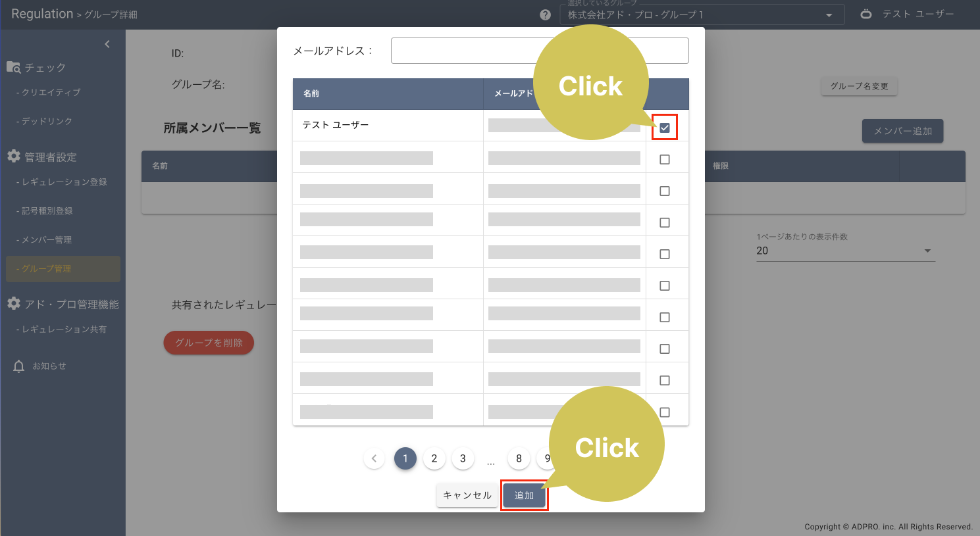980x536 pixels.
Task: Click the アド・プロ管理機能 gear icon
Action: [13, 304]
